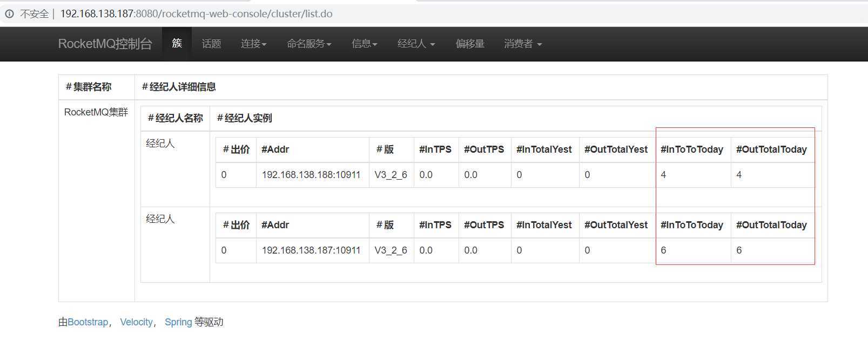Select the RocketMQ集群 cluster name cell
868x341 pixels.
[x=96, y=112]
